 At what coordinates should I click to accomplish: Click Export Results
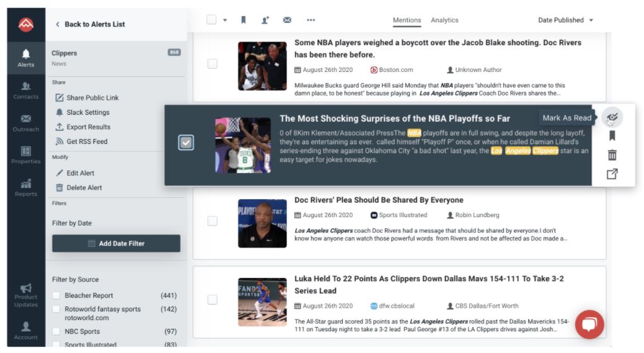tap(83, 127)
